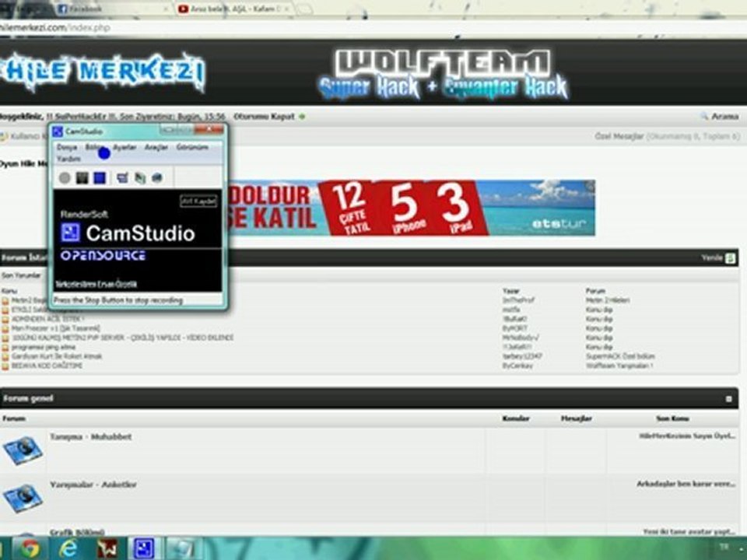Click the blue Stop button in CamStudio

click(100, 177)
